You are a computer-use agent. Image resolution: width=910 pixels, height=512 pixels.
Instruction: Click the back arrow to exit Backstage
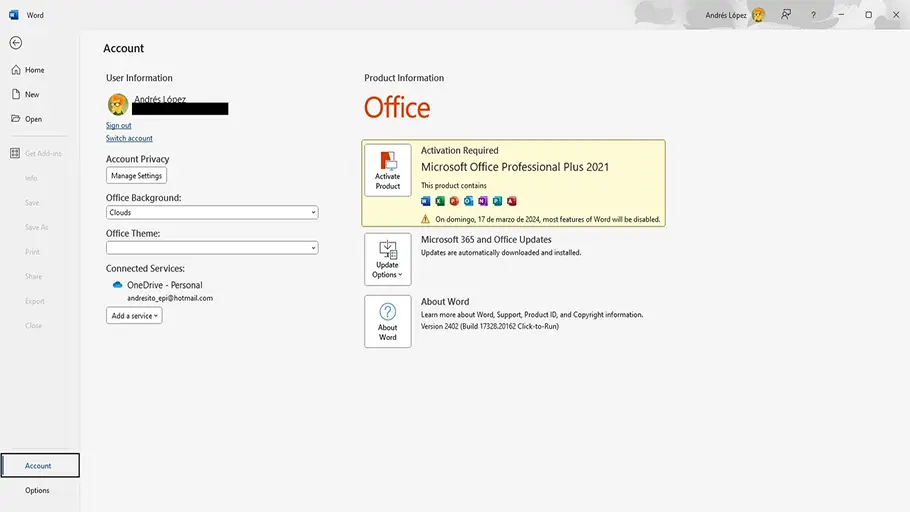[x=15, y=43]
